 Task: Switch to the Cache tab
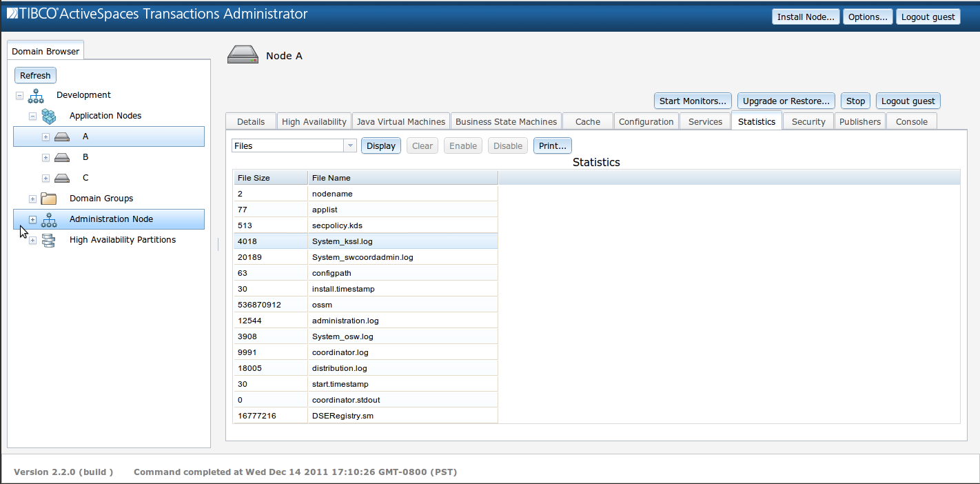coord(588,121)
